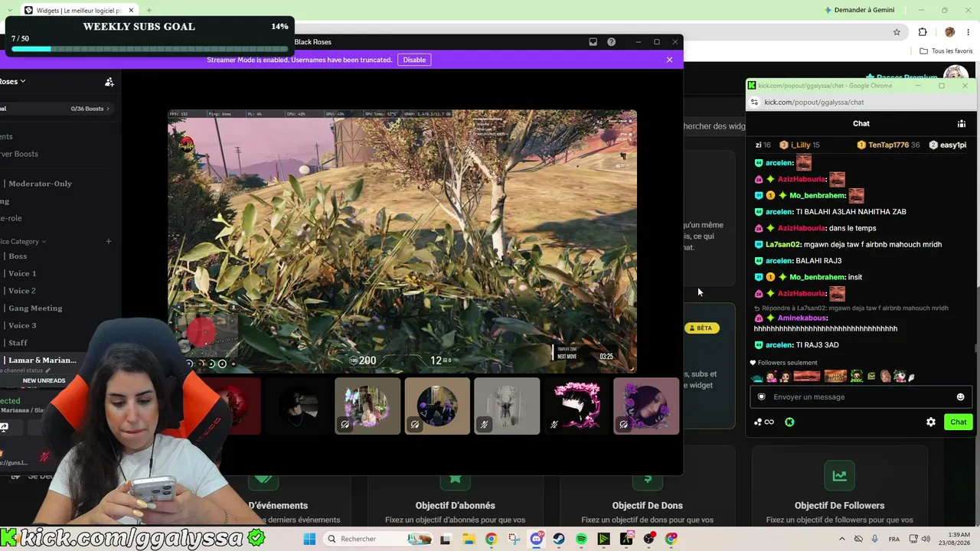The width and height of the screenshot is (980, 551).
Task: Click the Objectif De Followers chart icon
Action: pyautogui.click(x=839, y=475)
